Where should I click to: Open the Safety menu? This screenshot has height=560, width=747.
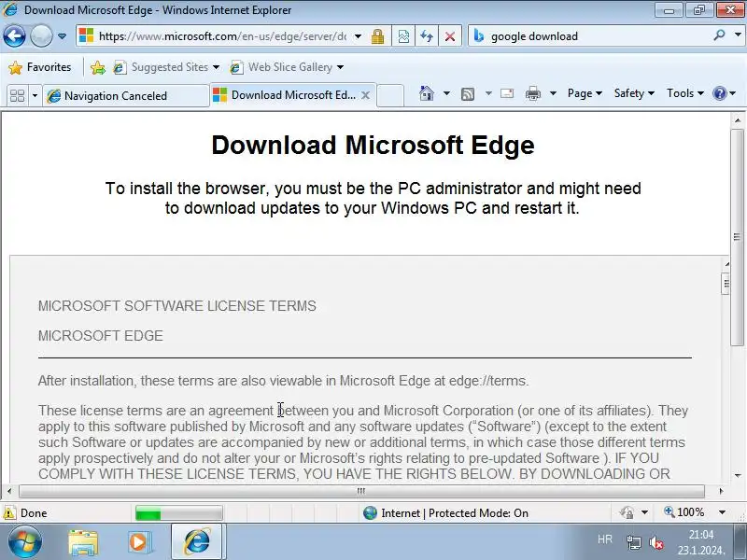[634, 93]
